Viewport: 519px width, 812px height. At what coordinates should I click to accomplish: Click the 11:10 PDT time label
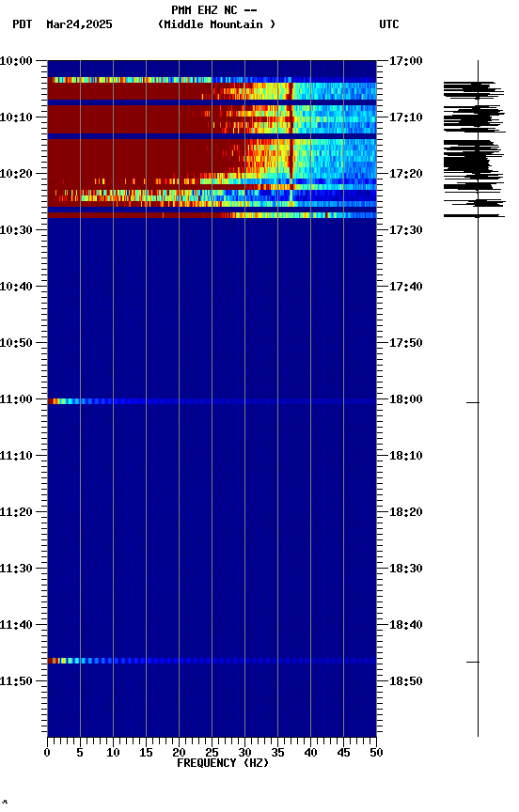pyautogui.click(x=16, y=456)
